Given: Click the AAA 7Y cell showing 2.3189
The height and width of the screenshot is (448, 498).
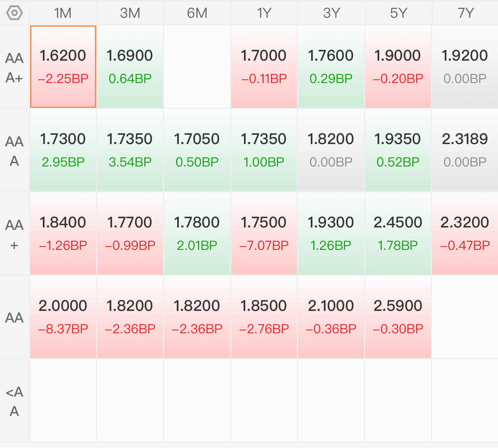Looking at the screenshot, I should click(x=465, y=150).
